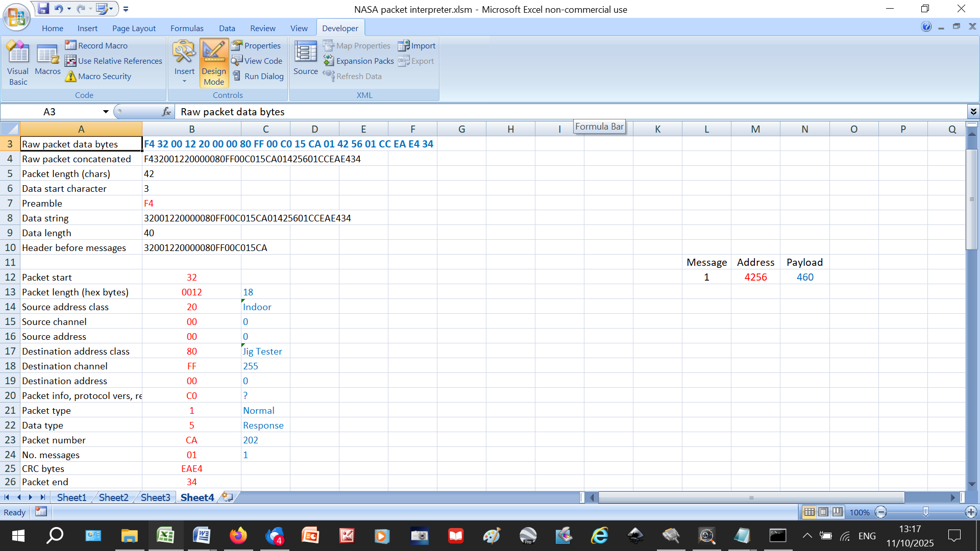The image size is (980, 551).
Task: Click the zoom slider handle
Action: point(925,512)
